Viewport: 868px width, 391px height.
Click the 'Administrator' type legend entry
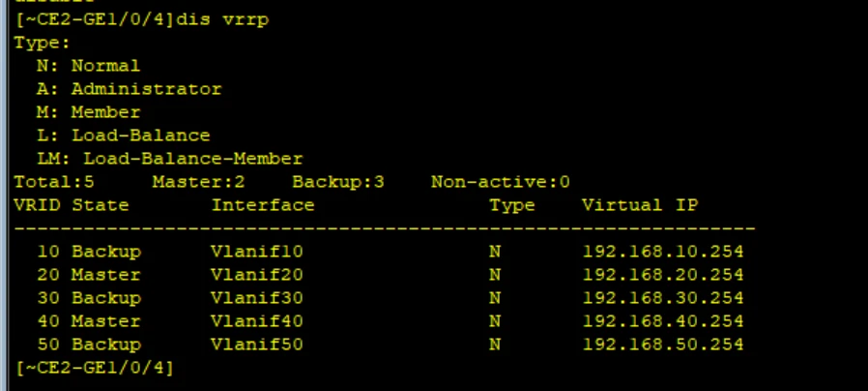point(129,89)
